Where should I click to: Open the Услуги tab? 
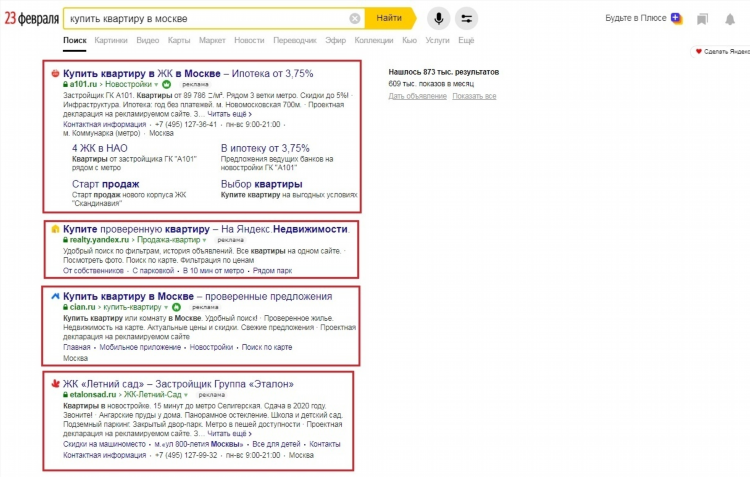(x=437, y=40)
